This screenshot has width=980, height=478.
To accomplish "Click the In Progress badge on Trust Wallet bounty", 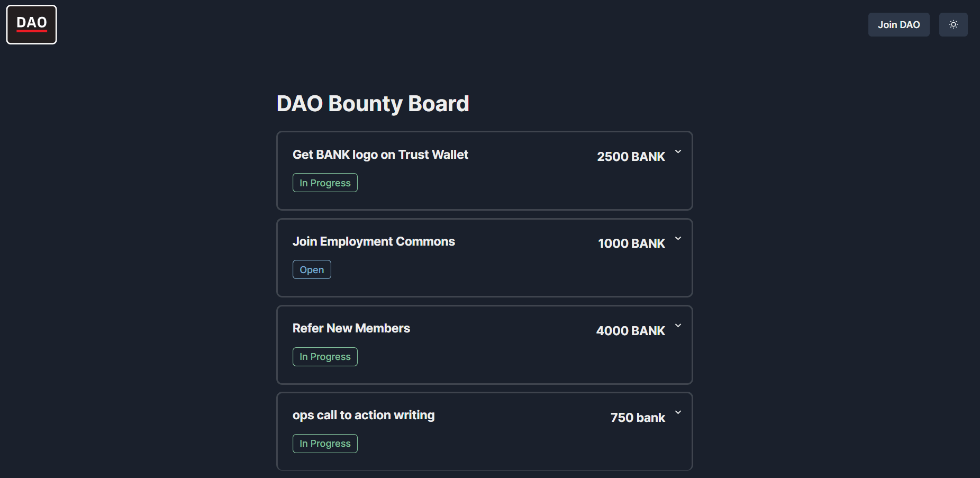I will pyautogui.click(x=325, y=183).
